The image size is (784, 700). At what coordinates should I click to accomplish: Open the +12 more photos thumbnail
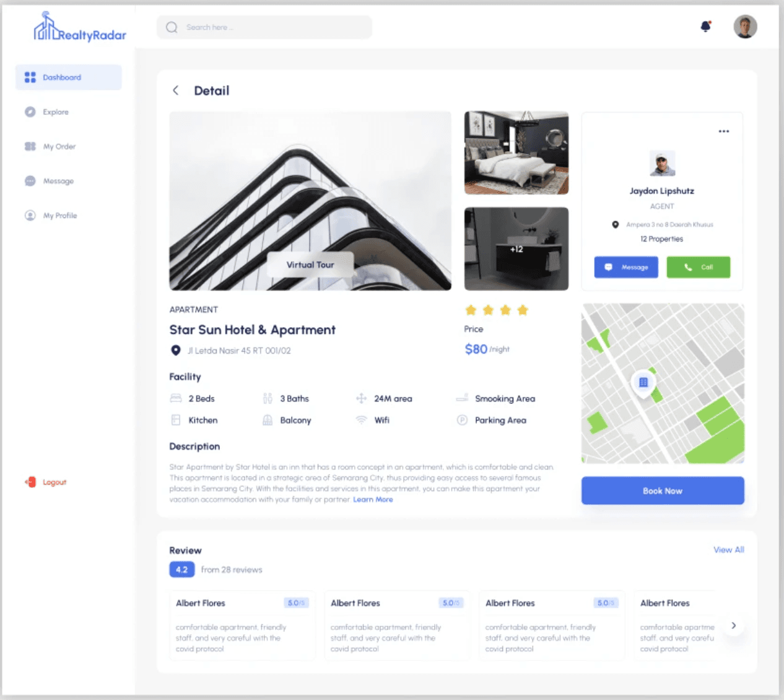click(x=516, y=249)
